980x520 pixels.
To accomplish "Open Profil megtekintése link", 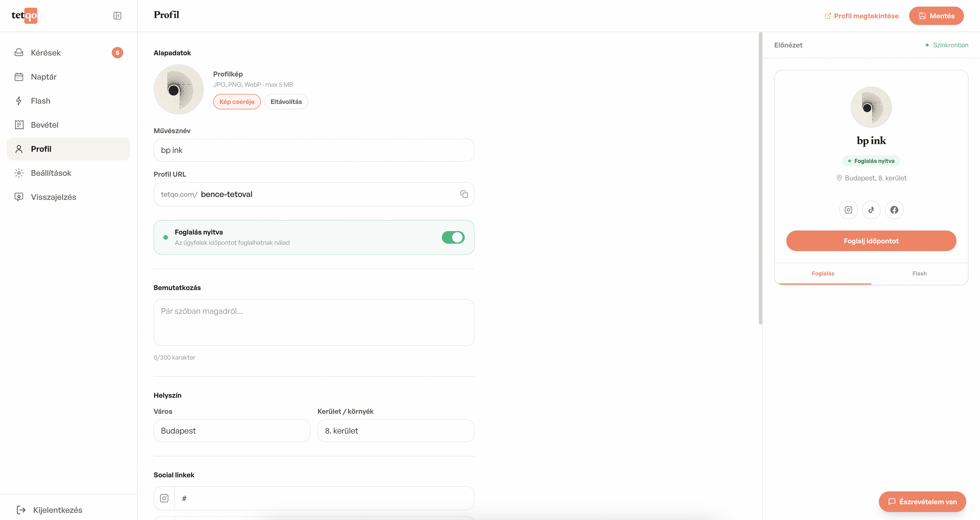I will (x=861, y=16).
